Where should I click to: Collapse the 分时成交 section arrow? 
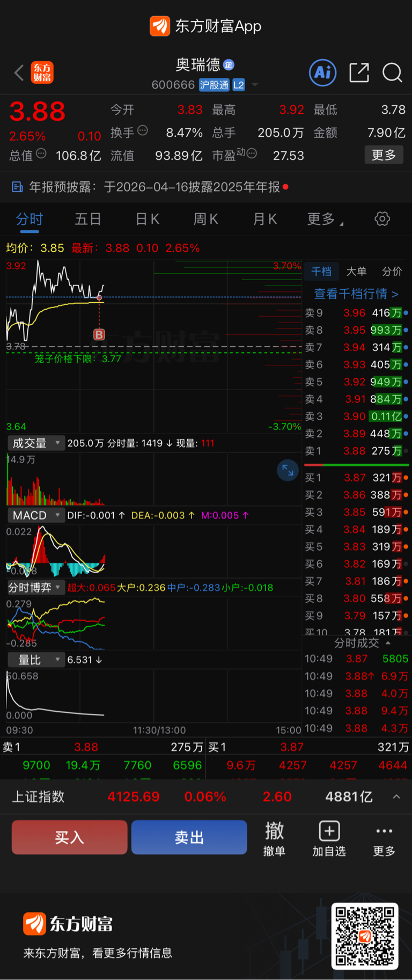388,643
